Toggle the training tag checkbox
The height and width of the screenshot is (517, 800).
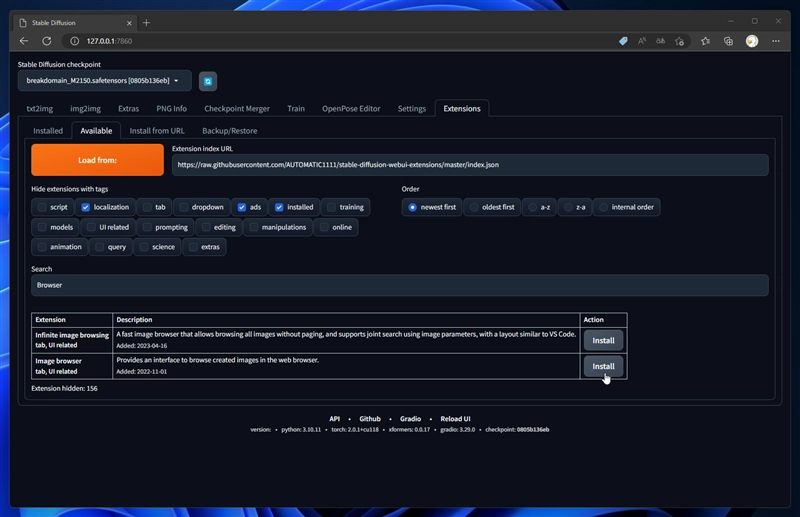[x=331, y=207]
